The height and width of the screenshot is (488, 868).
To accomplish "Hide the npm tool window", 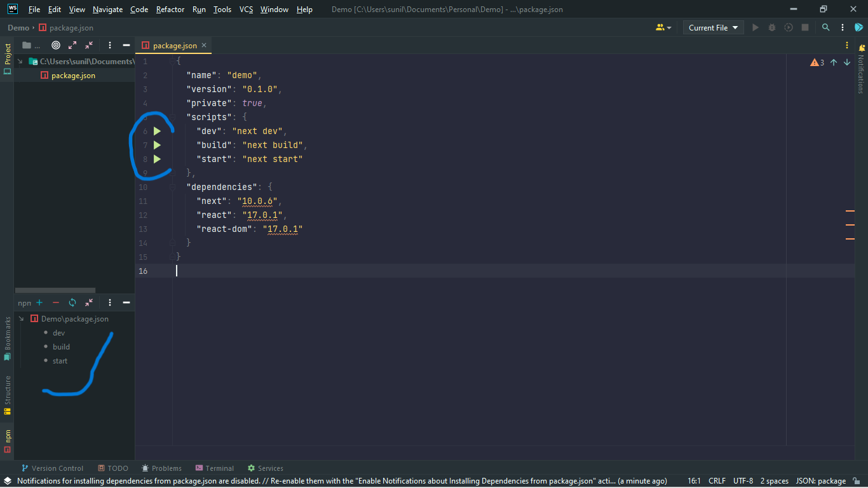I will tap(126, 303).
